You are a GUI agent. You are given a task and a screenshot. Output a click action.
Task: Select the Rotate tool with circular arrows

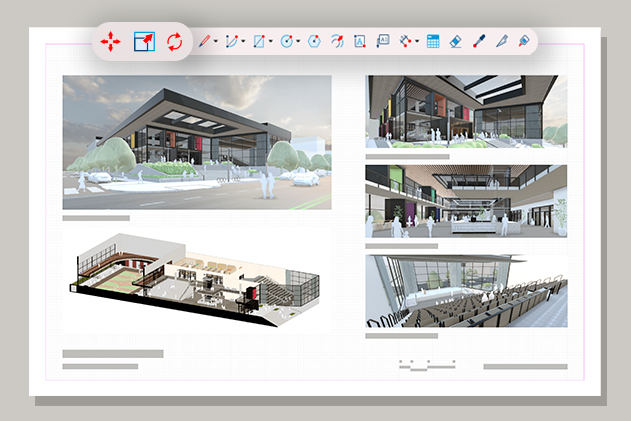[x=175, y=41]
